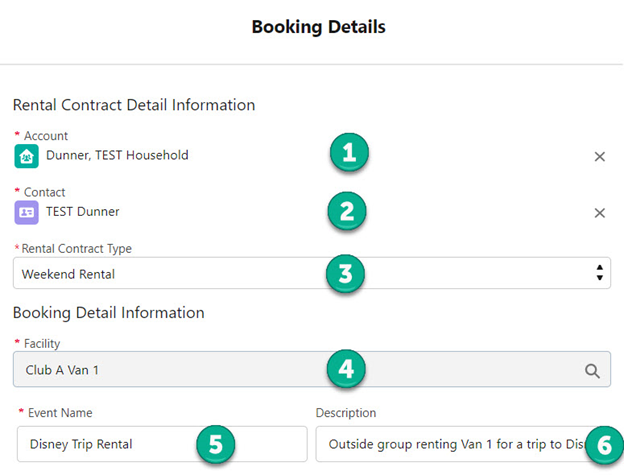Viewport: 624px width, 475px height.
Task: Click the TEST Dunner contact name
Action: coord(82,211)
